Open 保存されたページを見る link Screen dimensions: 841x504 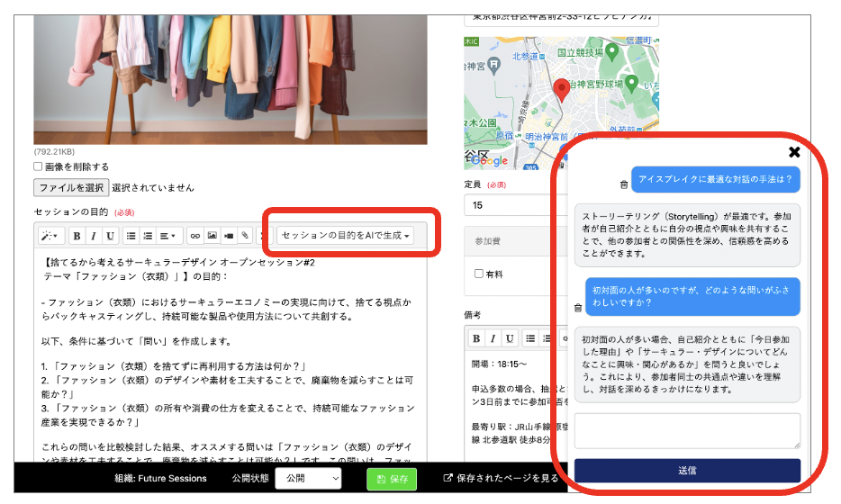pyautogui.click(x=501, y=478)
